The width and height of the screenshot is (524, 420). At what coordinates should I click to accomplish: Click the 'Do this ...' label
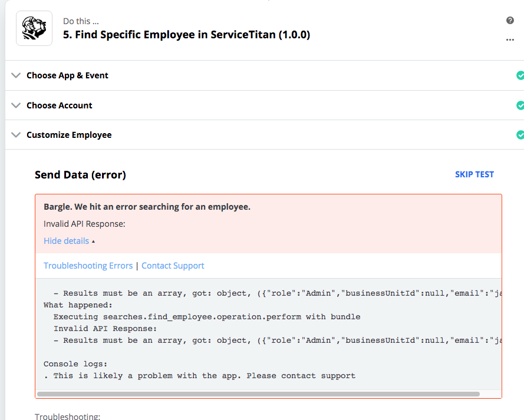click(x=81, y=21)
